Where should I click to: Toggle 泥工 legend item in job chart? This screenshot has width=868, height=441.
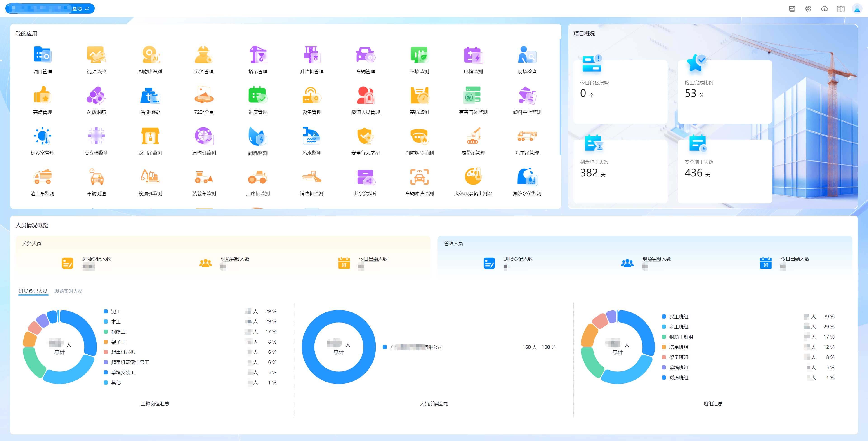(116, 312)
